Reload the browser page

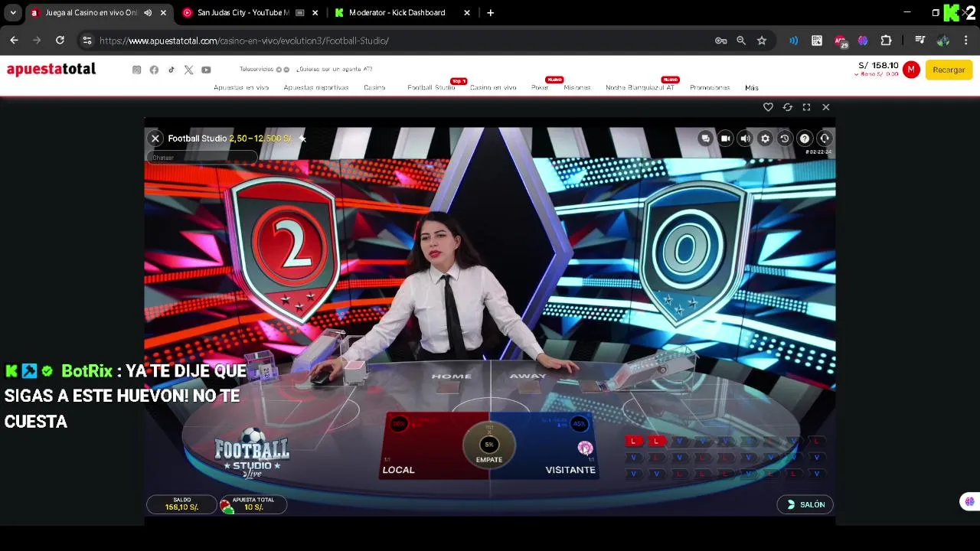click(60, 41)
